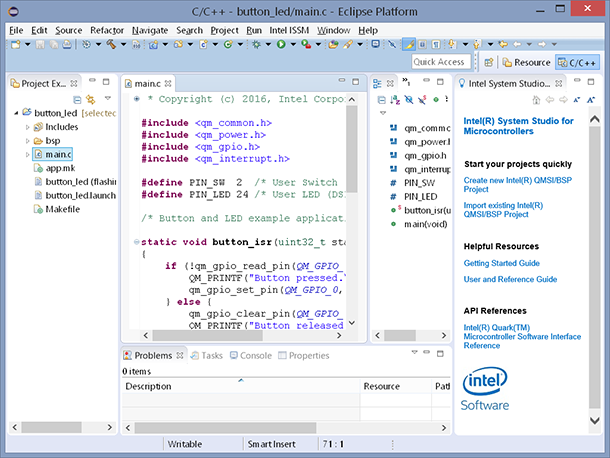This screenshot has width=610, height=458.
Task: Open the Getting Started Guide link
Action: (x=504, y=263)
